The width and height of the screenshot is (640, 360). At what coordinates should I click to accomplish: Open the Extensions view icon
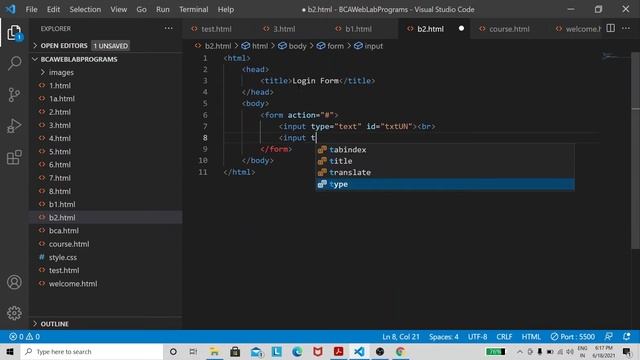(14, 157)
